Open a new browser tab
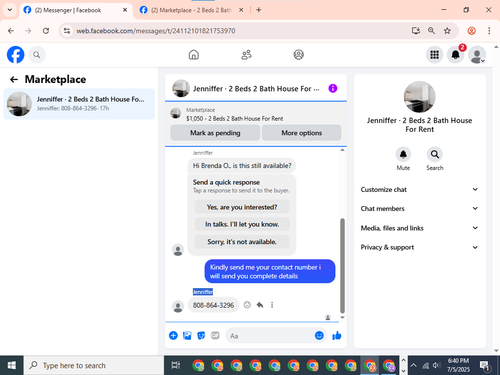The image size is (500, 375). click(258, 10)
